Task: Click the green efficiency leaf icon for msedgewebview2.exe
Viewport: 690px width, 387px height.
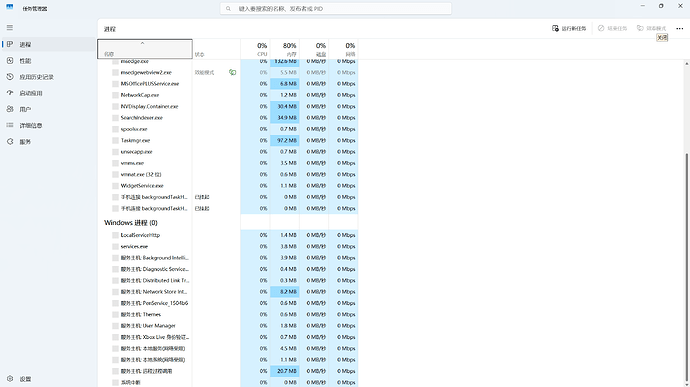Action: (x=232, y=72)
